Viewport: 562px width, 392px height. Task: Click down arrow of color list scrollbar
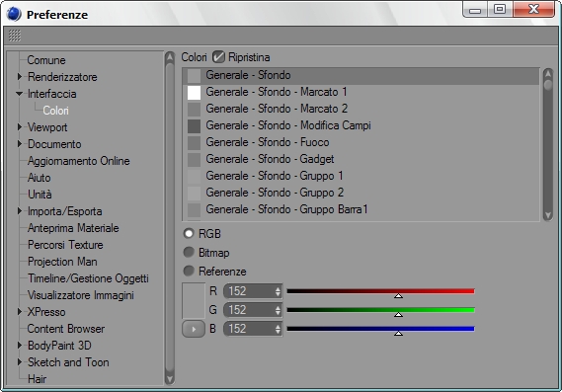(x=547, y=215)
